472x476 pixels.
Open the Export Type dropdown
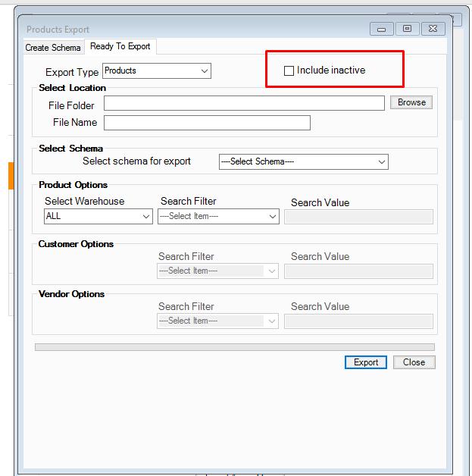[157, 71]
